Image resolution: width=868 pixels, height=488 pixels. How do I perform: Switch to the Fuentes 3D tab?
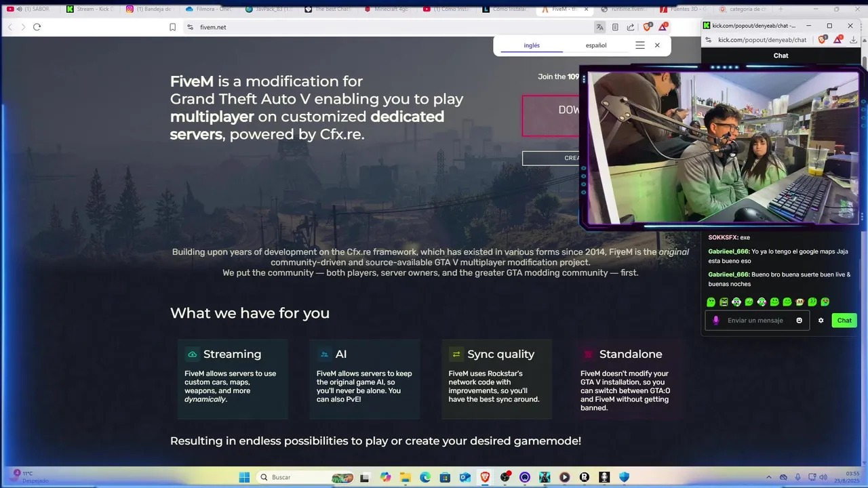683,9
